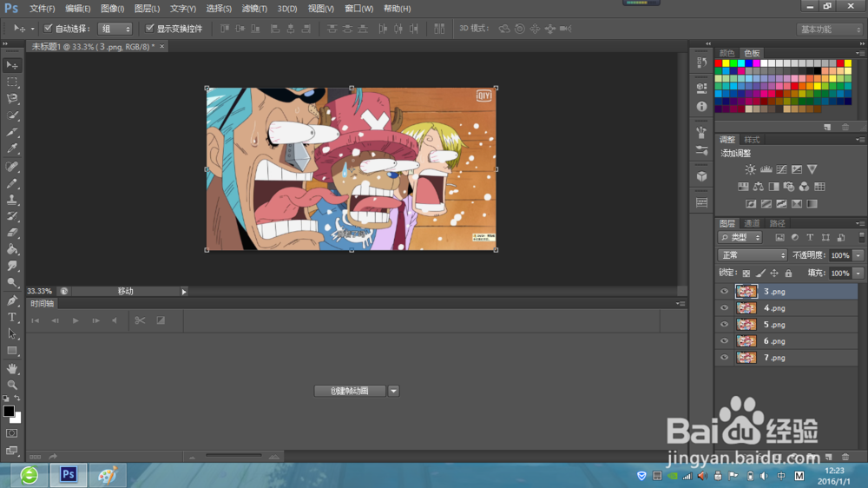868x488 pixels.
Task: Lock transparent pixels icon
Action: pyautogui.click(x=746, y=273)
